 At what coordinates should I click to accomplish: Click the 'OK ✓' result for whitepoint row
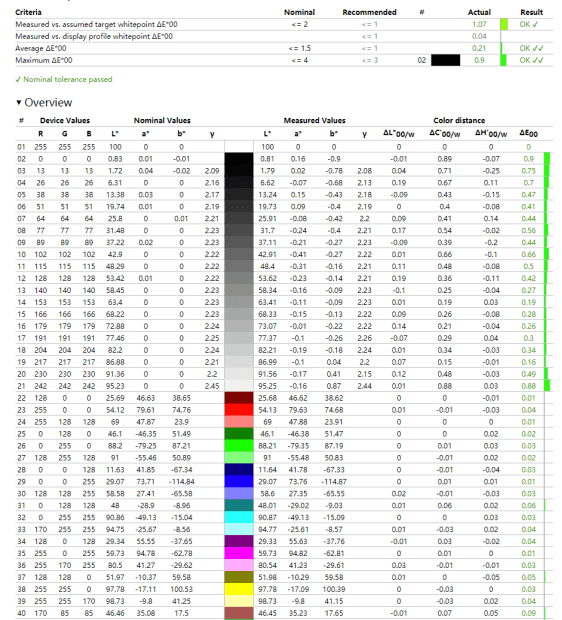pyautogui.click(x=529, y=25)
